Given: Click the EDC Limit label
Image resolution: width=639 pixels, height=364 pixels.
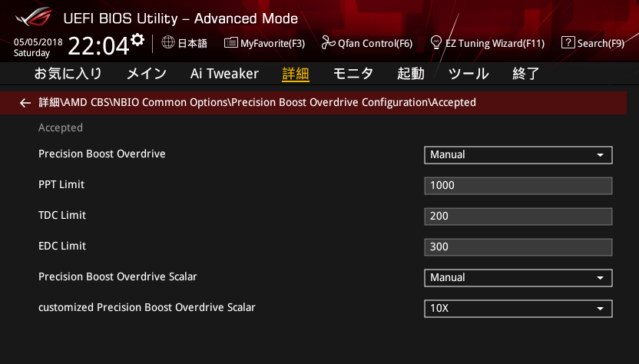Looking at the screenshot, I should click(62, 246).
